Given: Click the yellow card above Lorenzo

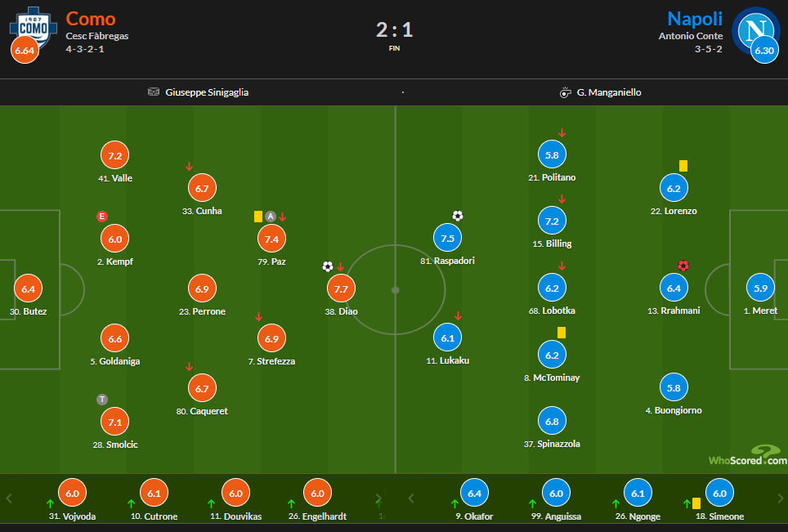Looking at the screenshot, I should click(683, 166).
